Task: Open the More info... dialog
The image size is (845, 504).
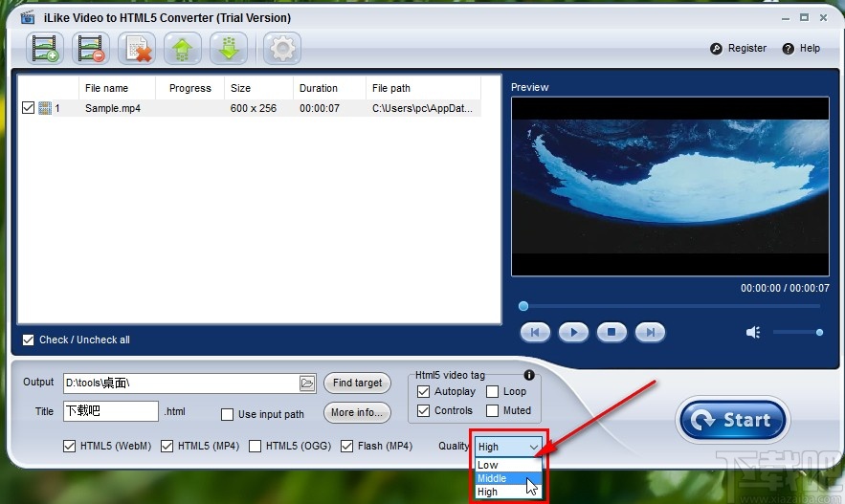Action: click(357, 412)
